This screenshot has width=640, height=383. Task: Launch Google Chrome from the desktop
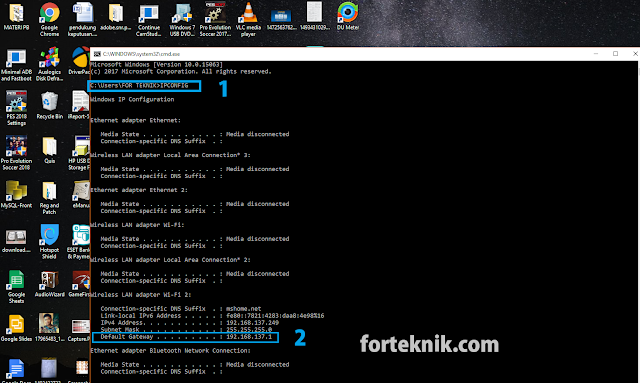(49, 20)
